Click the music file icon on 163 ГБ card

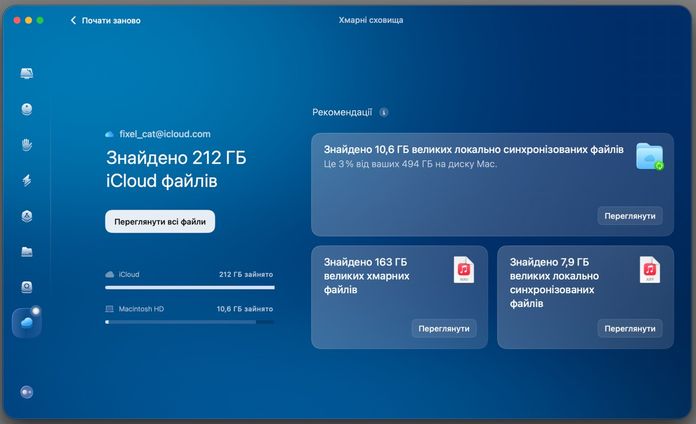[x=464, y=269]
